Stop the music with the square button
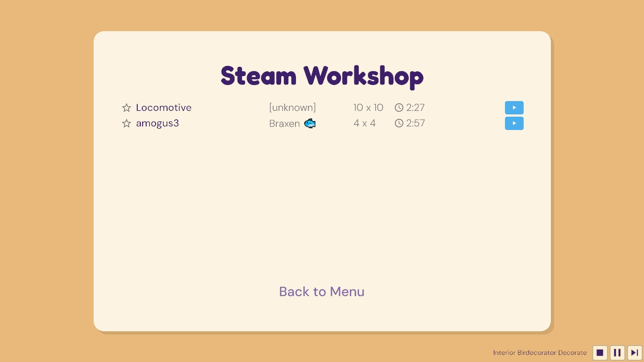The width and height of the screenshot is (644, 362). click(x=600, y=353)
